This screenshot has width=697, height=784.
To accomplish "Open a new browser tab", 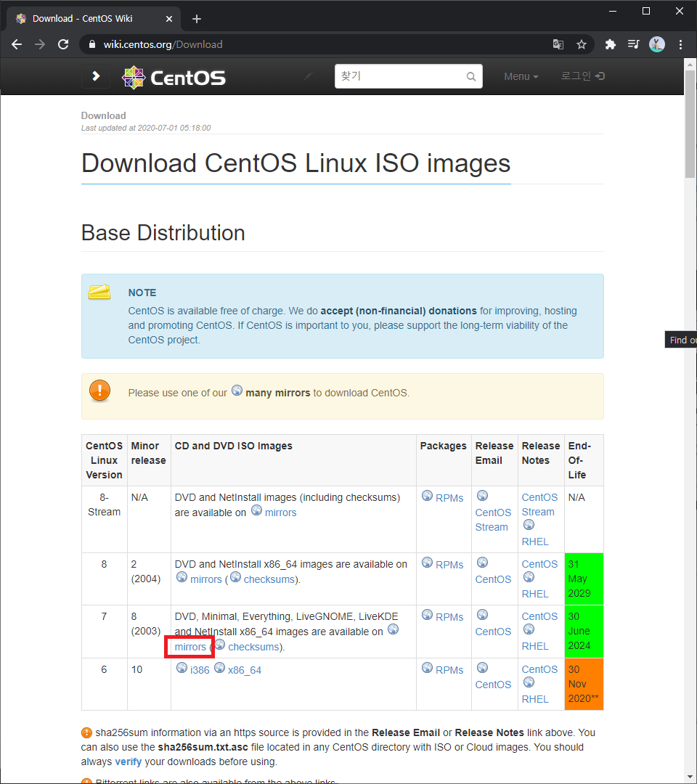I will [197, 19].
